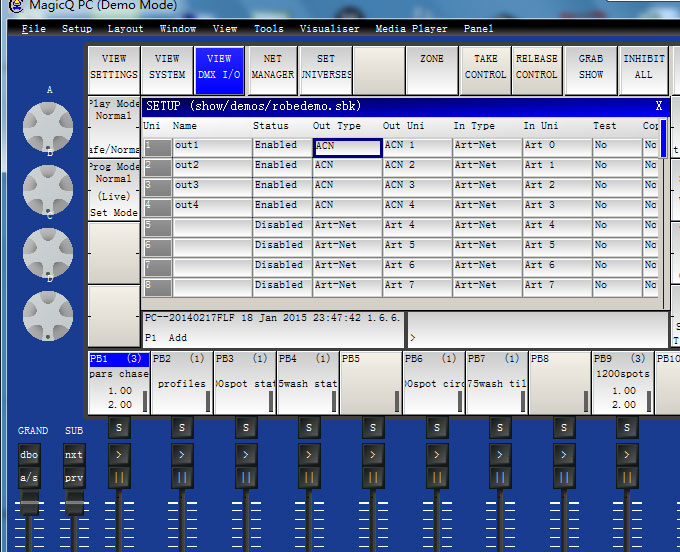This screenshot has width=680, height=552.
Task: Click the Grand a/s button
Action: tap(29, 478)
